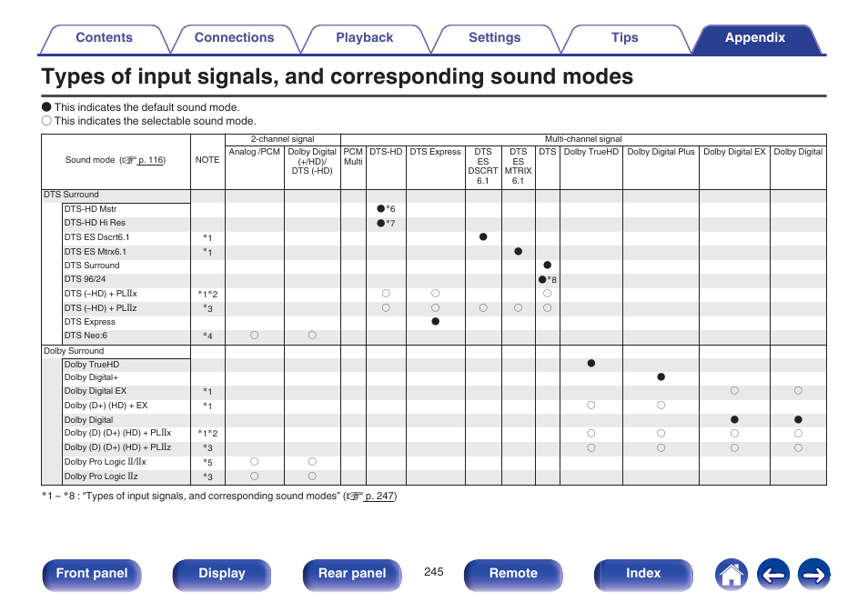Click the page number 245

[x=433, y=572]
